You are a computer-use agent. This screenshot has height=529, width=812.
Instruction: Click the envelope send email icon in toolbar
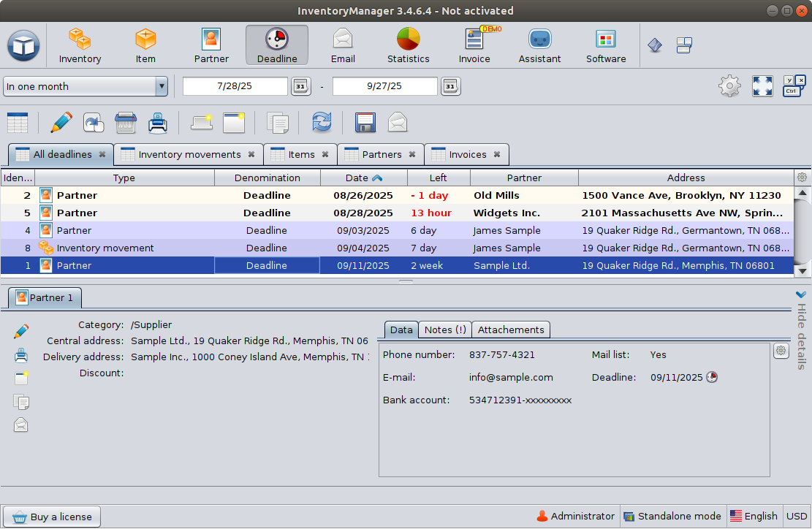397,123
